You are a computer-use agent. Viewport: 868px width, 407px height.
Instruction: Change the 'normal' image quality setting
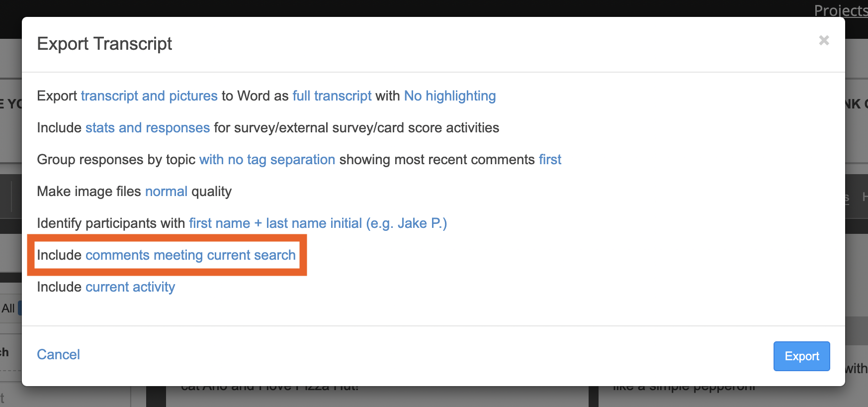point(166,192)
